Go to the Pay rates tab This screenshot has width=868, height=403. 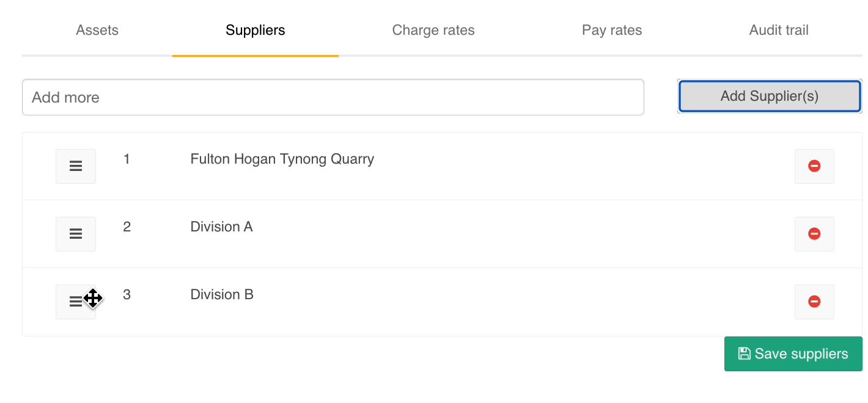tap(612, 31)
